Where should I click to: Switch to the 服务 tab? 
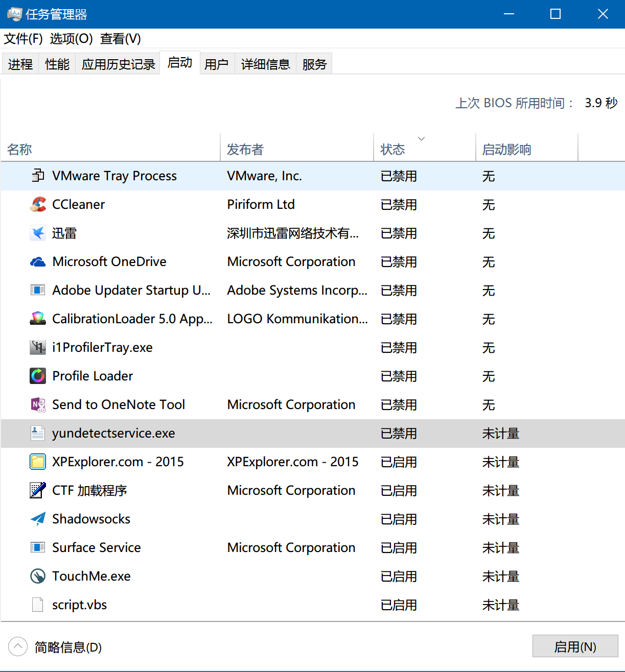click(x=314, y=64)
